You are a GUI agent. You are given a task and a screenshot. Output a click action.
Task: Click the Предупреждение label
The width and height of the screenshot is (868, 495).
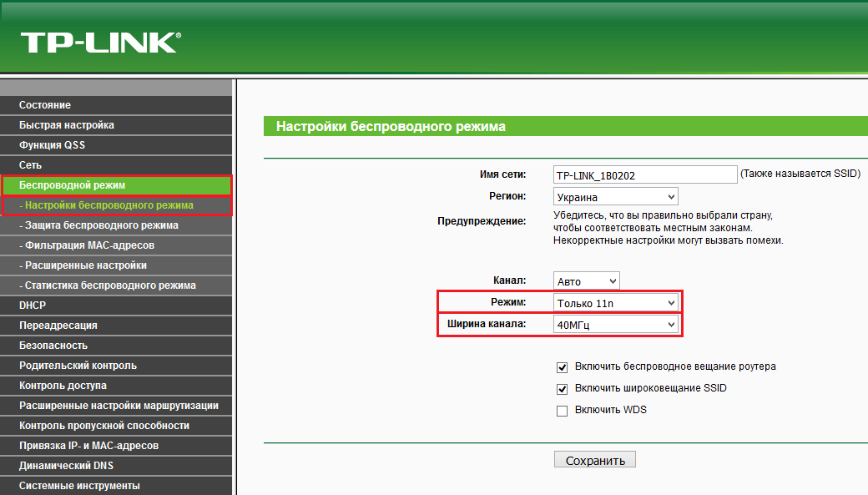click(482, 221)
